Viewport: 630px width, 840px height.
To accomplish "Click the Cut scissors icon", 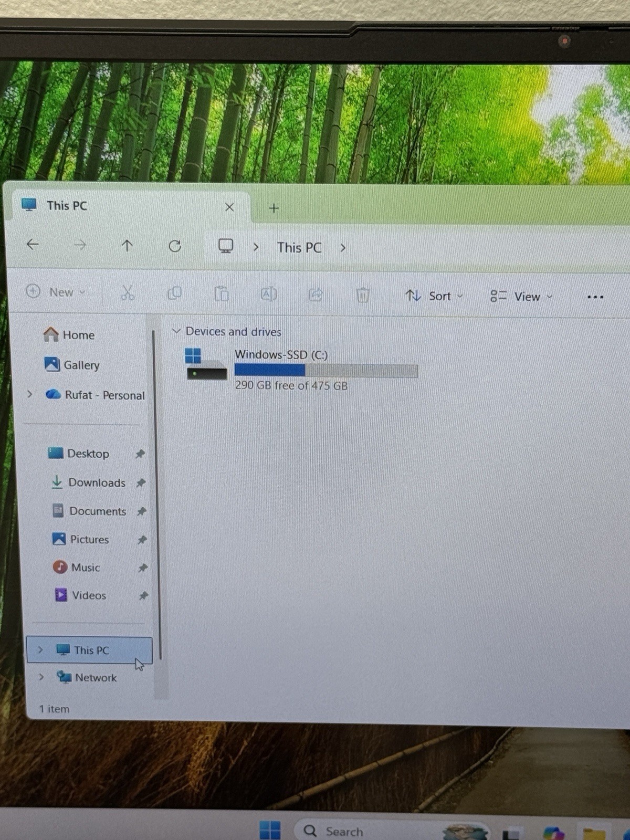I will [128, 292].
